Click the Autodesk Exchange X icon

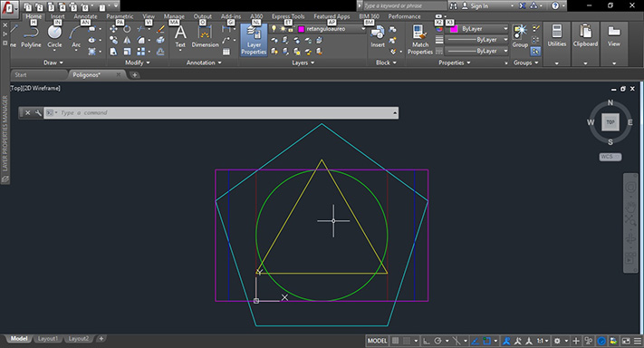pyautogui.click(x=522, y=5)
